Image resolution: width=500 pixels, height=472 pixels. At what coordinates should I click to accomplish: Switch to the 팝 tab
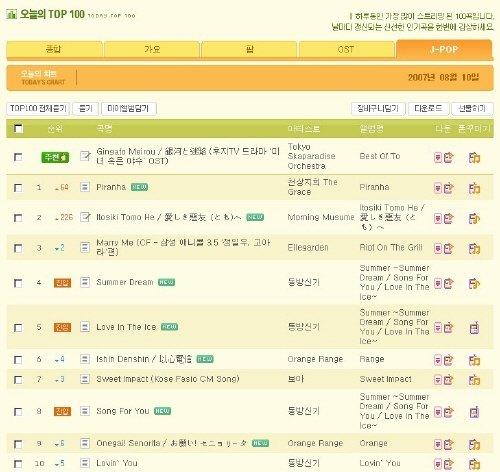[249, 49]
